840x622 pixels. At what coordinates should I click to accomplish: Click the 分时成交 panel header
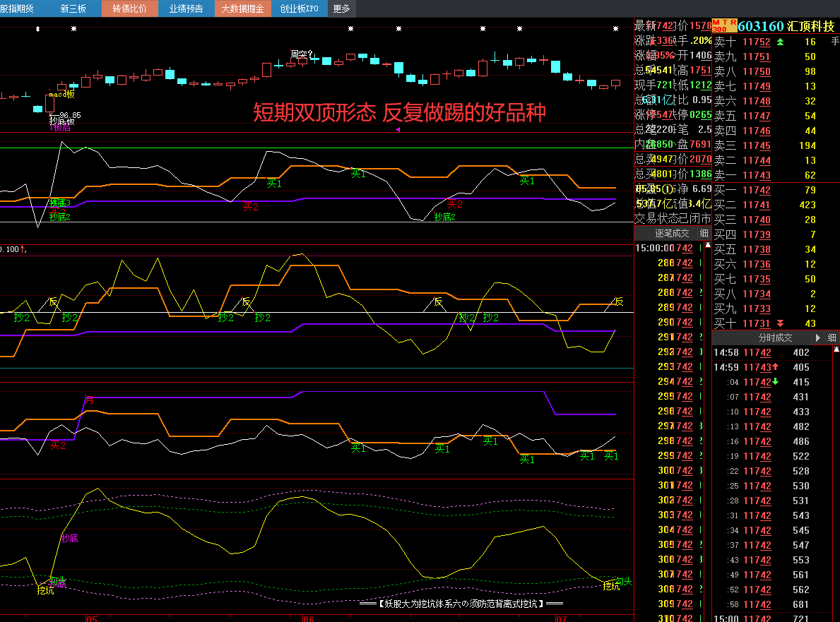coord(774,337)
